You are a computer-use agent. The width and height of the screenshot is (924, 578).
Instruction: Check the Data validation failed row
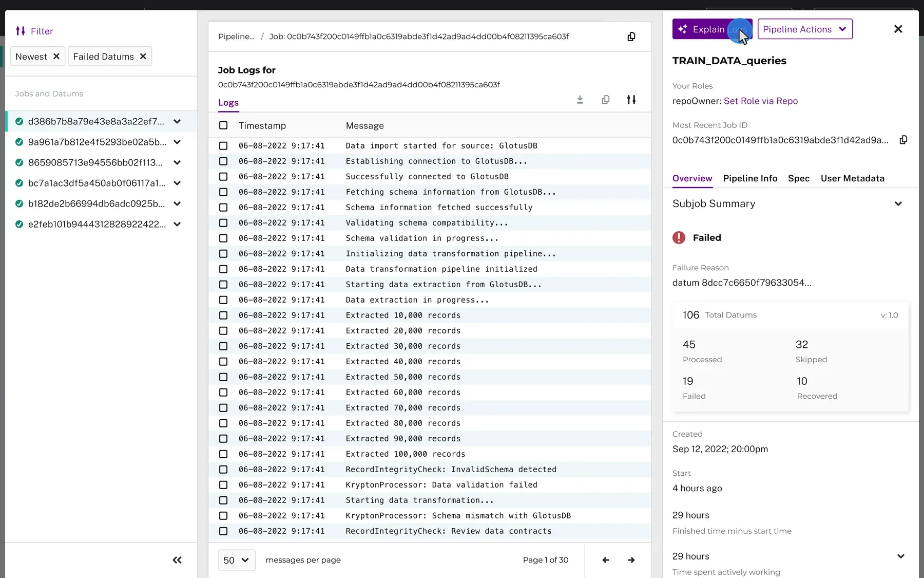(x=223, y=485)
